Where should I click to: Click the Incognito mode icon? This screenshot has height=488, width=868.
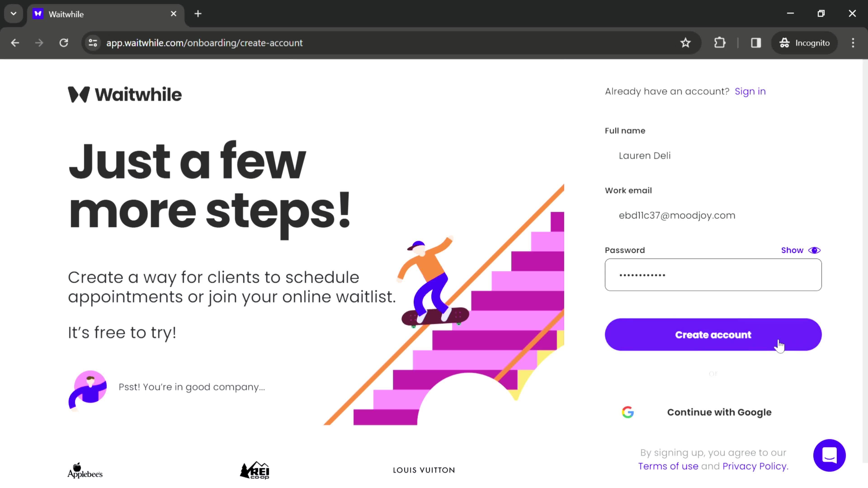click(x=786, y=42)
